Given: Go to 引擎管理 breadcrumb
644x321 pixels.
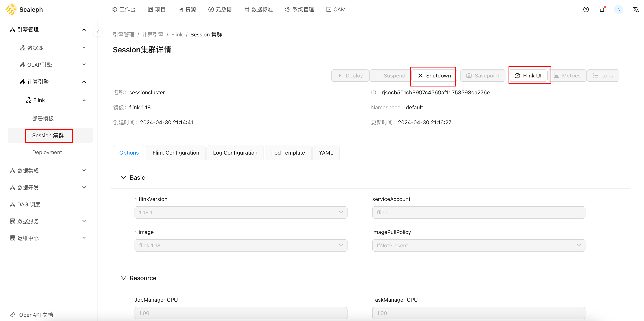Looking at the screenshot, I should click(x=124, y=35).
